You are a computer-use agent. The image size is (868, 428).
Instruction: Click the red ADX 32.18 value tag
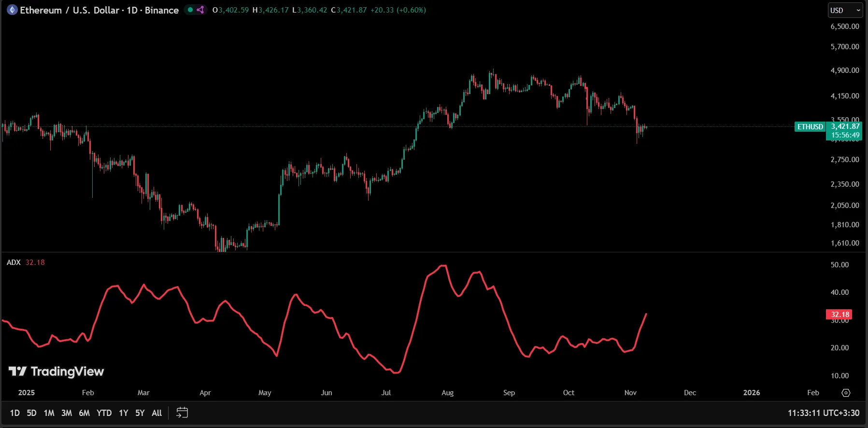(840, 315)
